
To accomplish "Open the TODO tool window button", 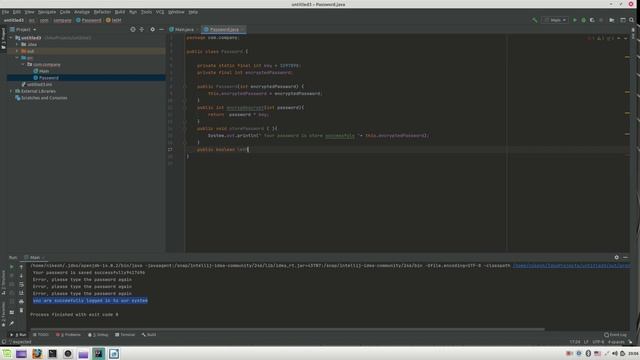I will pos(41,335).
